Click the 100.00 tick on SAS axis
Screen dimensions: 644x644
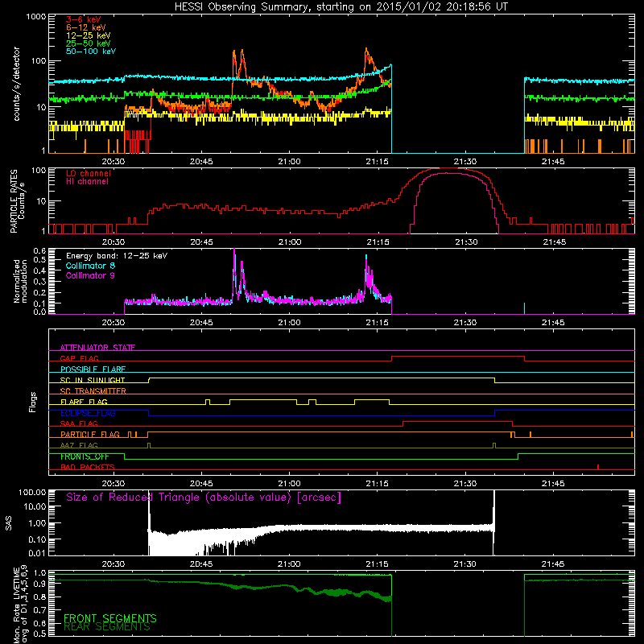[x=32, y=493]
